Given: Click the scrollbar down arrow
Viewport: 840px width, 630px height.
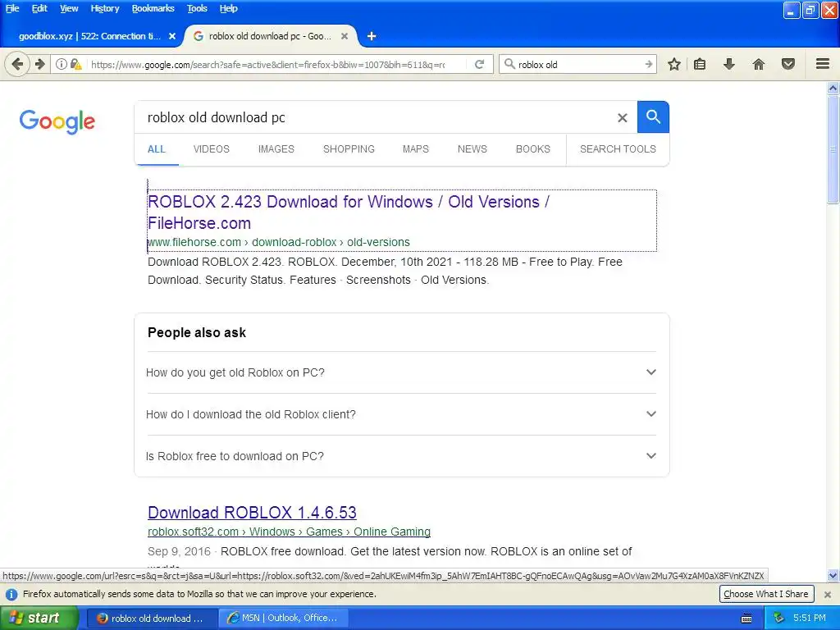Looking at the screenshot, I should pyautogui.click(x=833, y=576).
